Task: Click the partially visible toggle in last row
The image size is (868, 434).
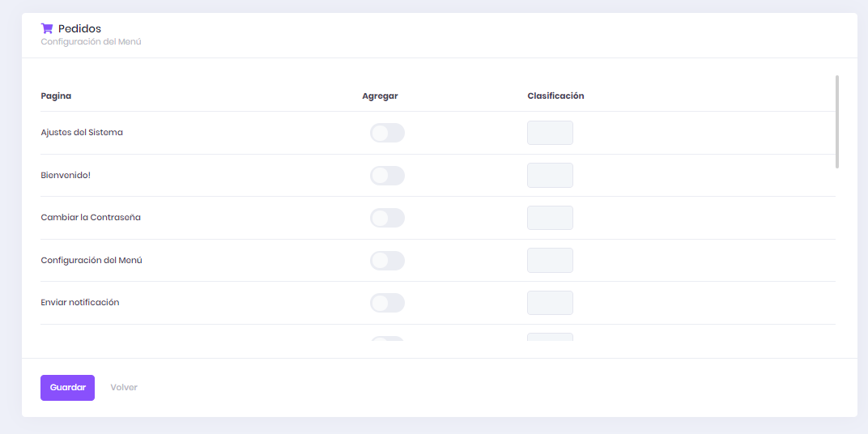Action: 387,339
